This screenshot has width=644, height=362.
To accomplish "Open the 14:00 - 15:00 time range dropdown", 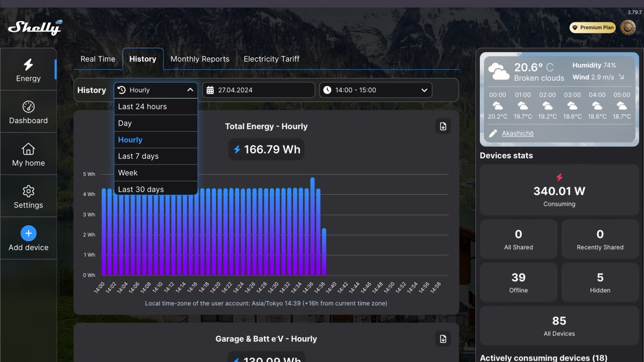I will coord(375,90).
